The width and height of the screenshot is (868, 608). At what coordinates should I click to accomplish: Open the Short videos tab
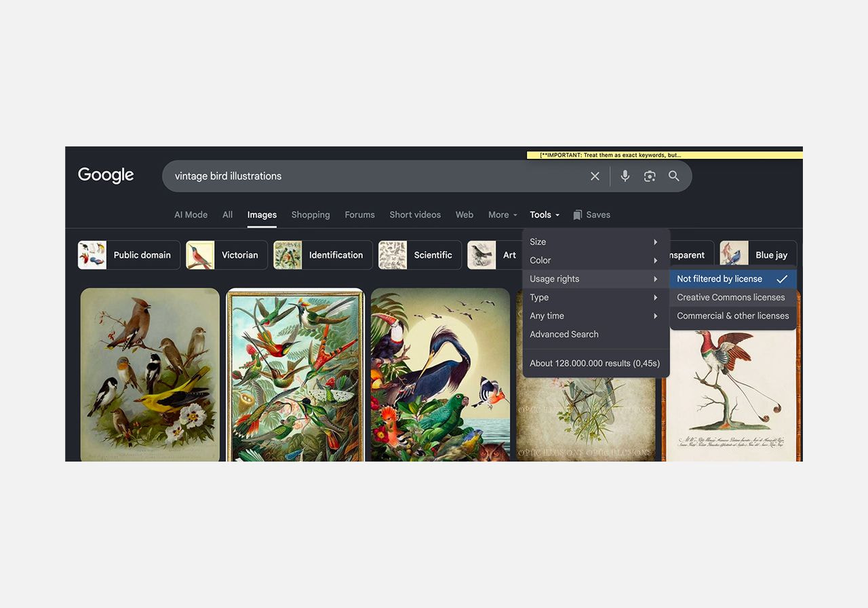(415, 215)
